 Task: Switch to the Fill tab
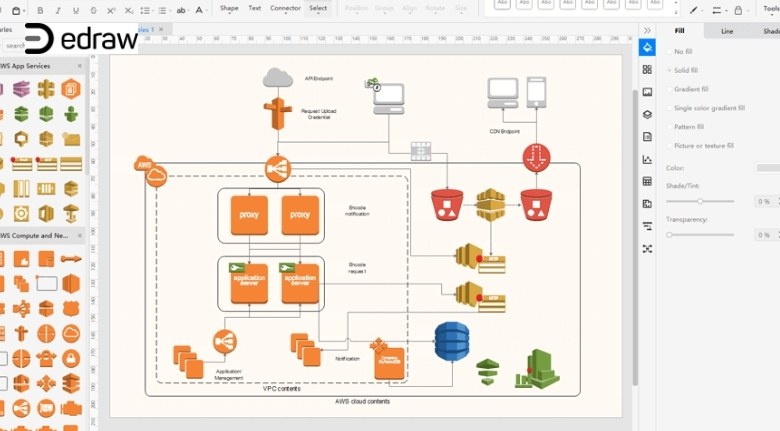[x=680, y=30]
